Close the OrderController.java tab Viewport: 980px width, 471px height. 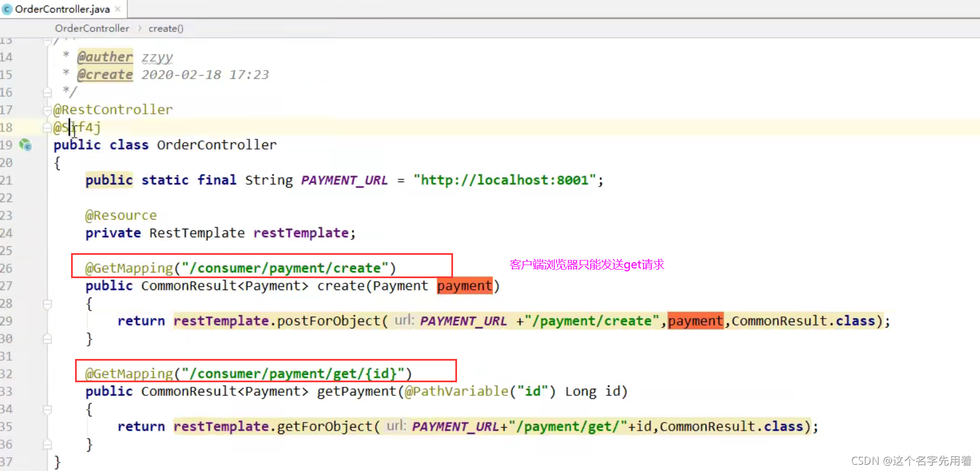(118, 9)
